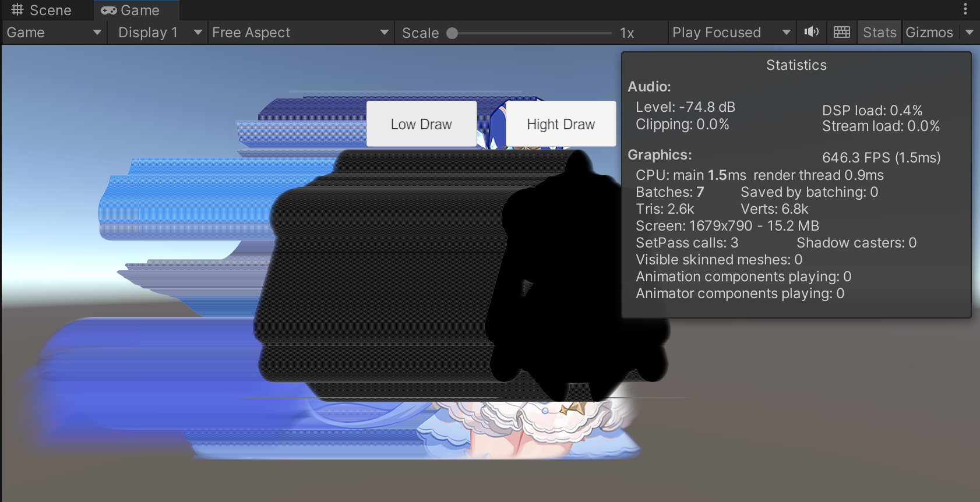Click the Statistics panel title
This screenshot has height=502, width=980.
tap(796, 65)
